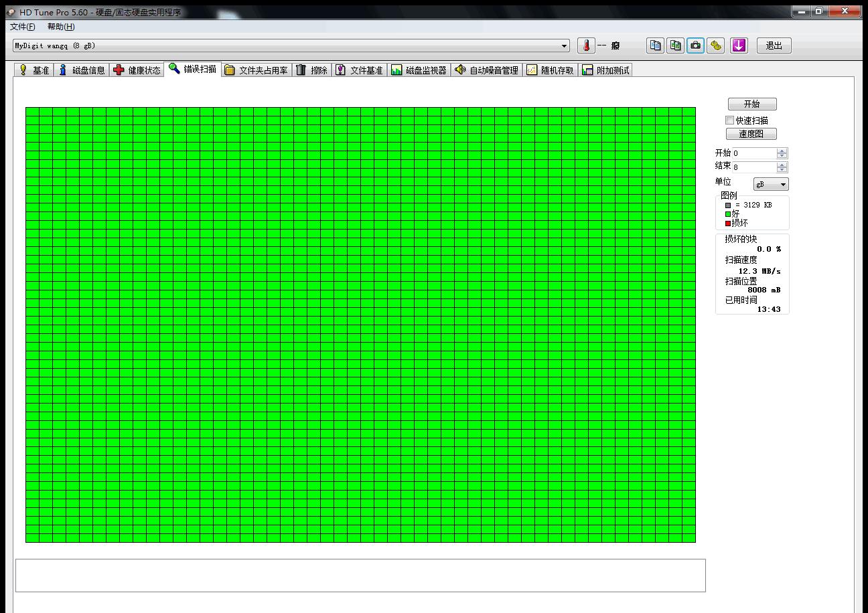The image size is (868, 613).
Task: Click the 损坏的块 label
Action: tap(741, 239)
